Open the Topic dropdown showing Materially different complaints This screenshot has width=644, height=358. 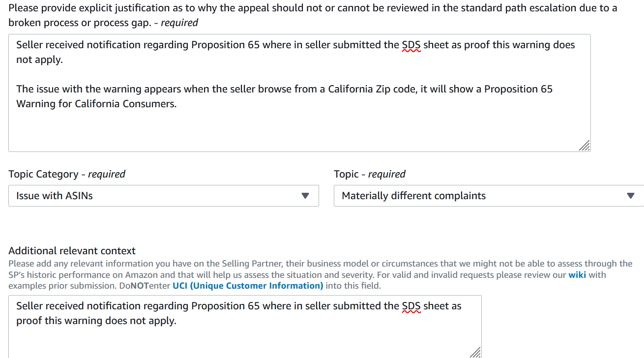pyautogui.click(x=489, y=196)
